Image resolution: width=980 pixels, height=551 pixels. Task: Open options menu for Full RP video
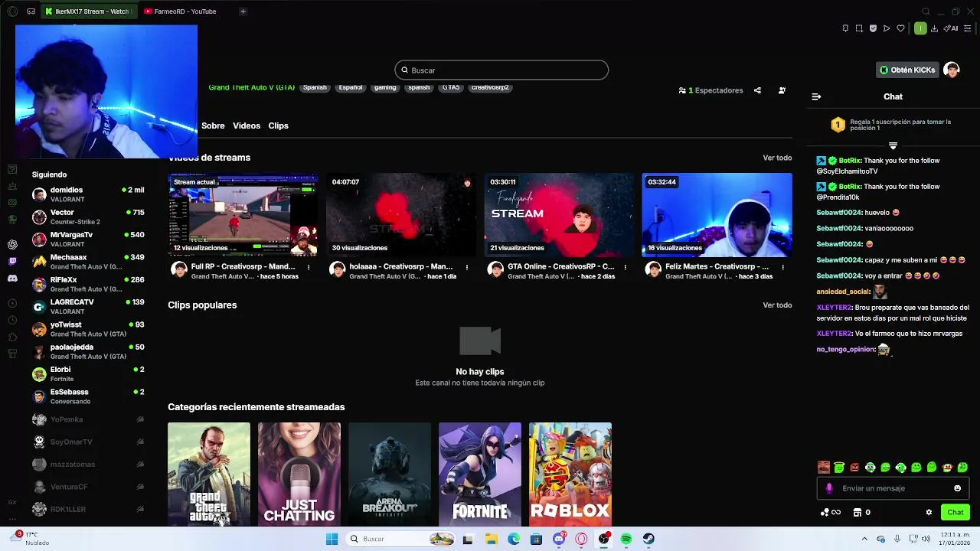tap(309, 267)
